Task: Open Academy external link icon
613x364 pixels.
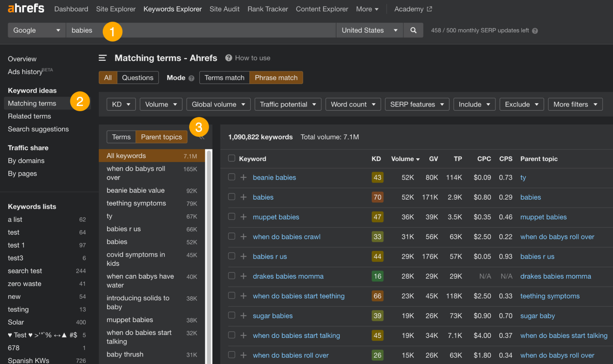Action: [429, 9]
